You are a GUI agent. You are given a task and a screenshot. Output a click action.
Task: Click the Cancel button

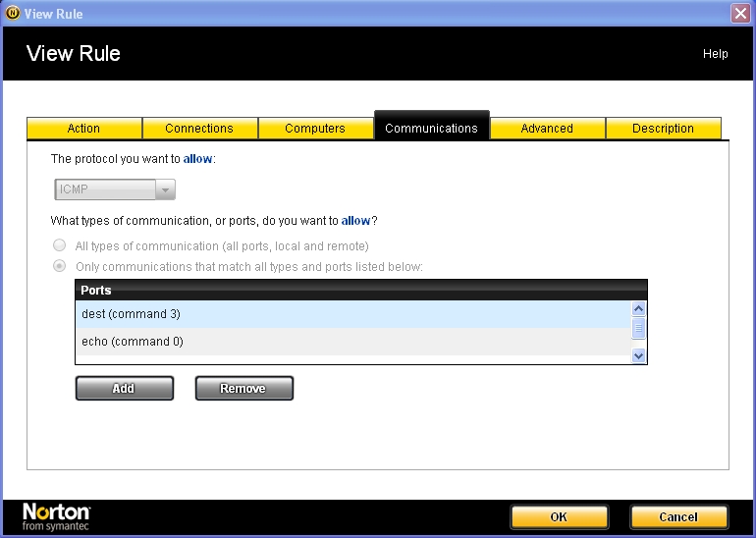click(x=678, y=516)
